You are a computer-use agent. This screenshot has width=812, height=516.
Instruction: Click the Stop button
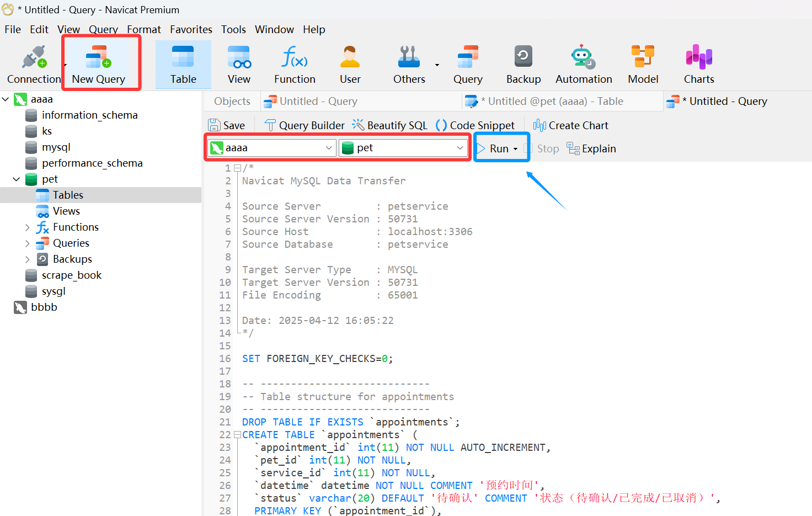click(x=542, y=148)
